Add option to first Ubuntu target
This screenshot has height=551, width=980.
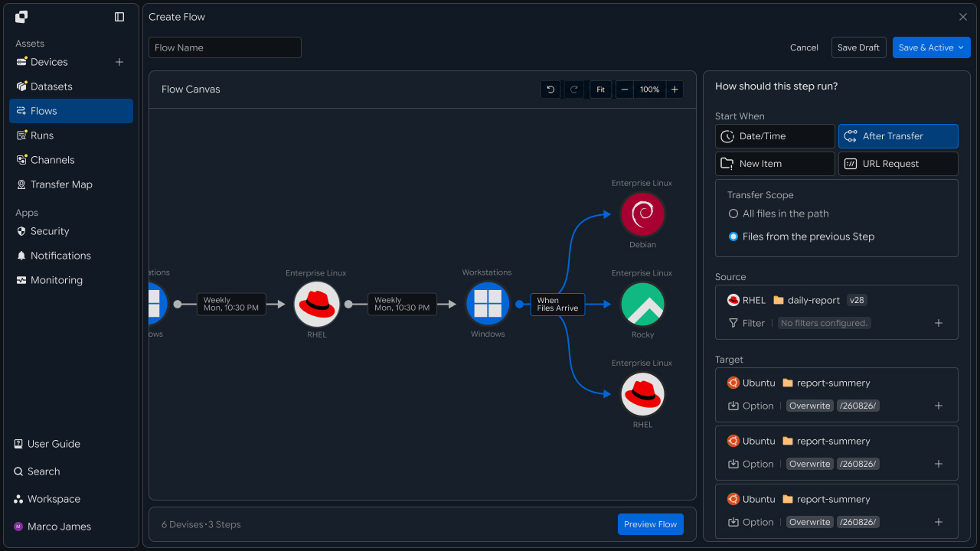[939, 406]
